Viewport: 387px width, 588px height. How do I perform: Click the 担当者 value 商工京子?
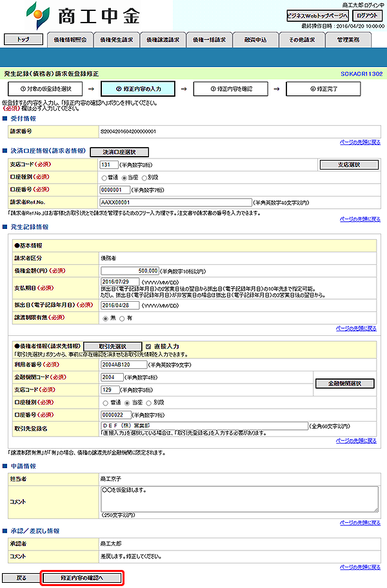coord(111,479)
